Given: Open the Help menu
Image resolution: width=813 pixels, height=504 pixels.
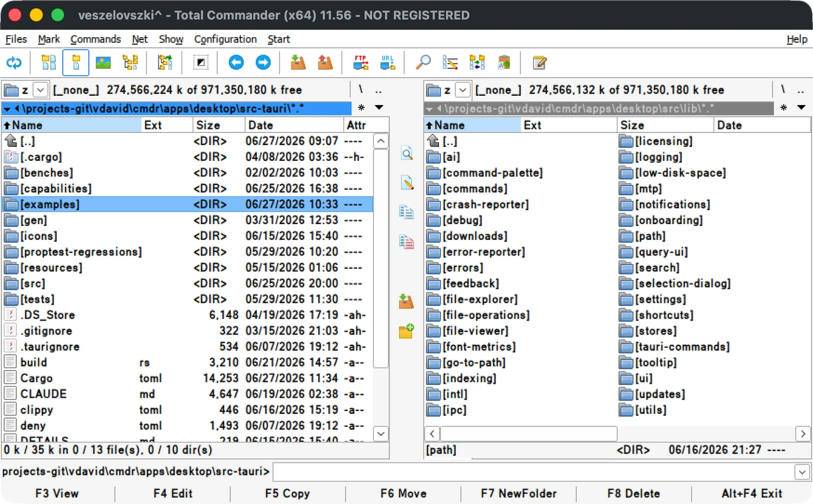Looking at the screenshot, I should [x=797, y=39].
